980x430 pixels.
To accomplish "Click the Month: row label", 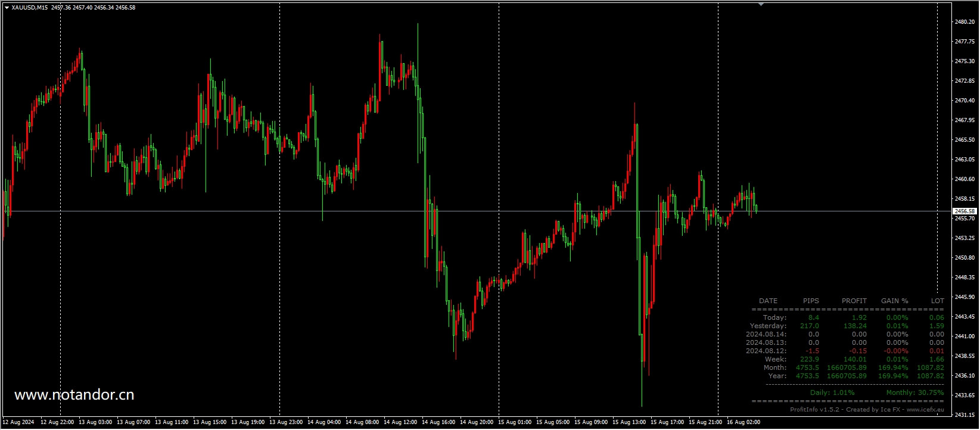I will [775, 367].
